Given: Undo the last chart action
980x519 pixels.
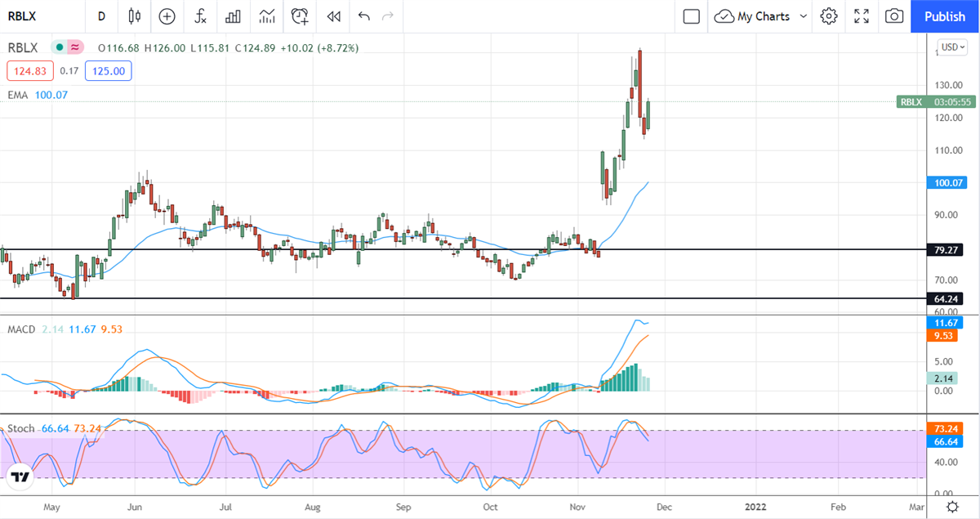Looking at the screenshot, I should tap(363, 16).
